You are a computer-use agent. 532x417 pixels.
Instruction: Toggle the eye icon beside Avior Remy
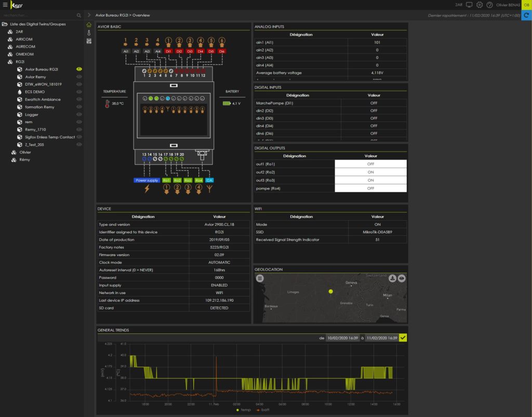point(79,76)
